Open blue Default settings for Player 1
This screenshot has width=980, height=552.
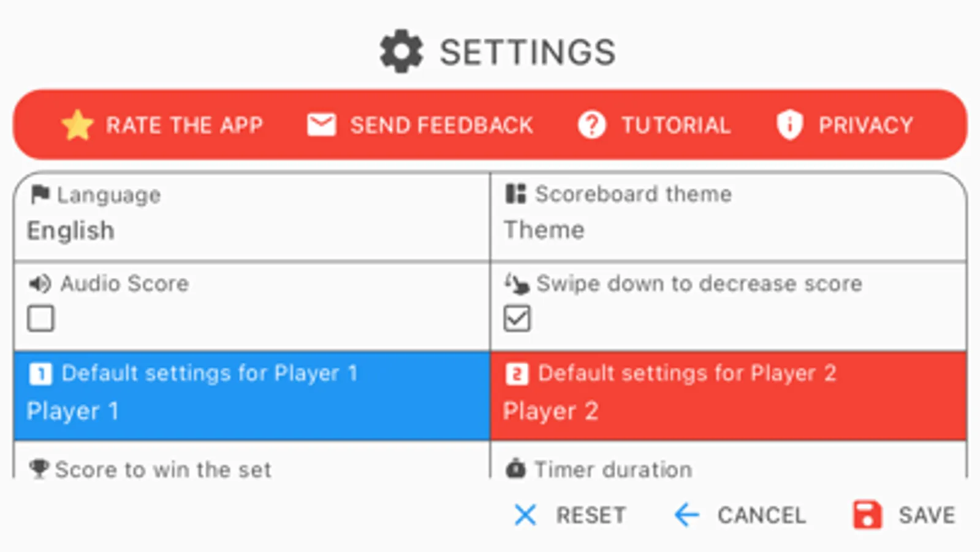click(251, 396)
